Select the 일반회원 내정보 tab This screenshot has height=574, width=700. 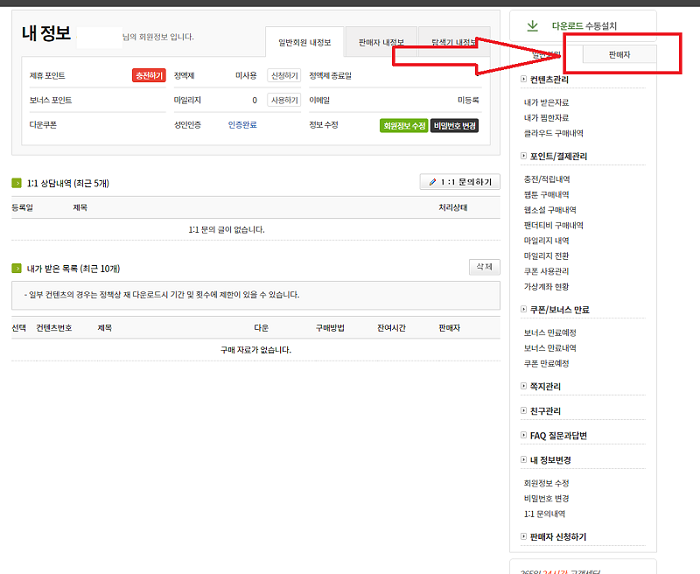(304, 42)
